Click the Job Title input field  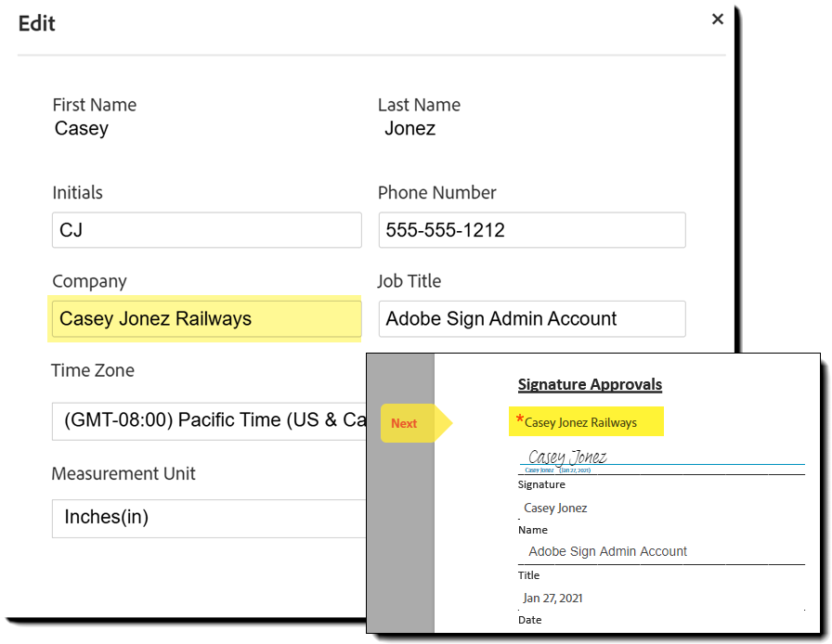tap(531, 319)
